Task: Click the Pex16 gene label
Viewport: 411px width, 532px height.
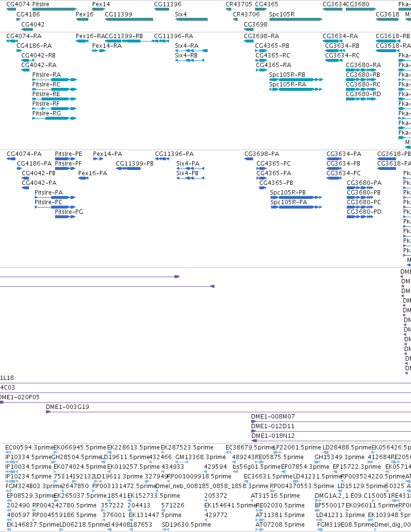Action: [x=85, y=14]
